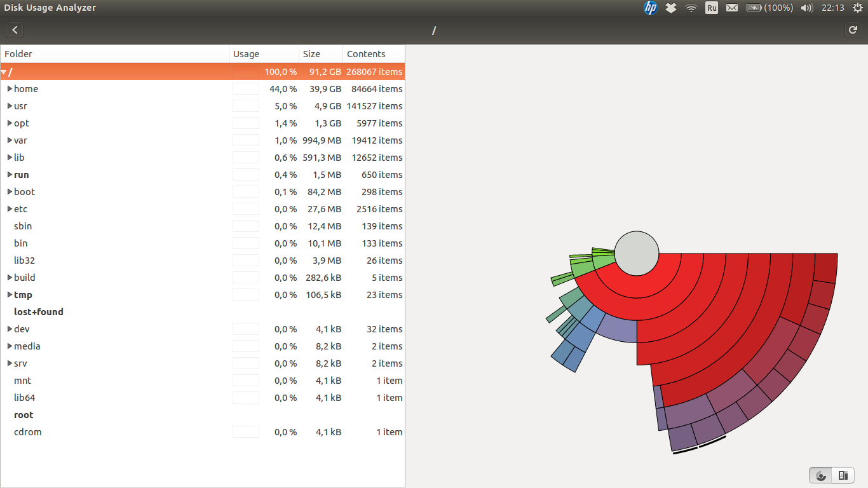Switch to treemap chart view
868x488 pixels.
[843, 475]
